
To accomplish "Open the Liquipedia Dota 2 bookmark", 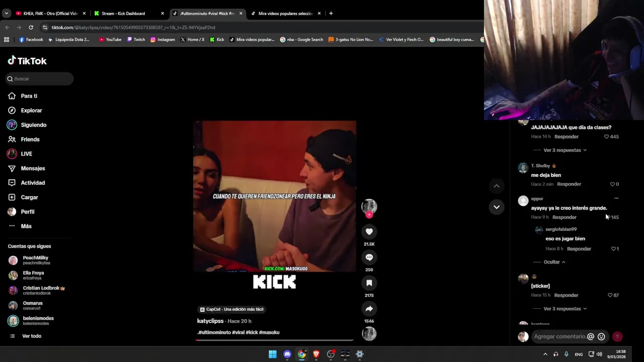I will (68, 39).
